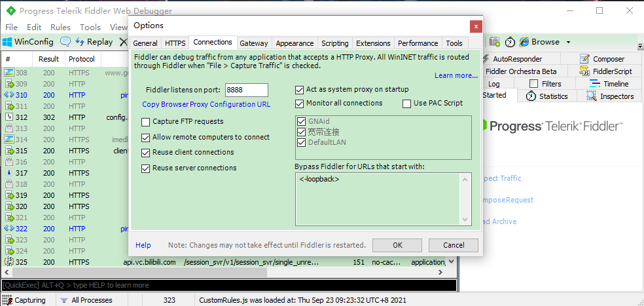Open the Edit menu

coord(34,27)
